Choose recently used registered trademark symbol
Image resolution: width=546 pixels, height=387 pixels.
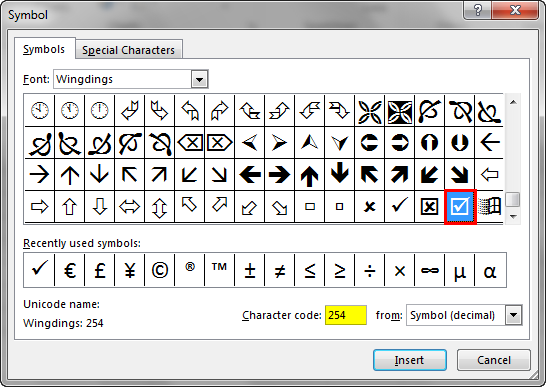[190, 270]
